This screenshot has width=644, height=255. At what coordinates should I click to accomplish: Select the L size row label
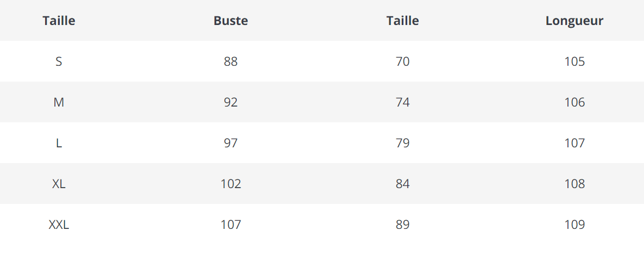pyautogui.click(x=59, y=143)
